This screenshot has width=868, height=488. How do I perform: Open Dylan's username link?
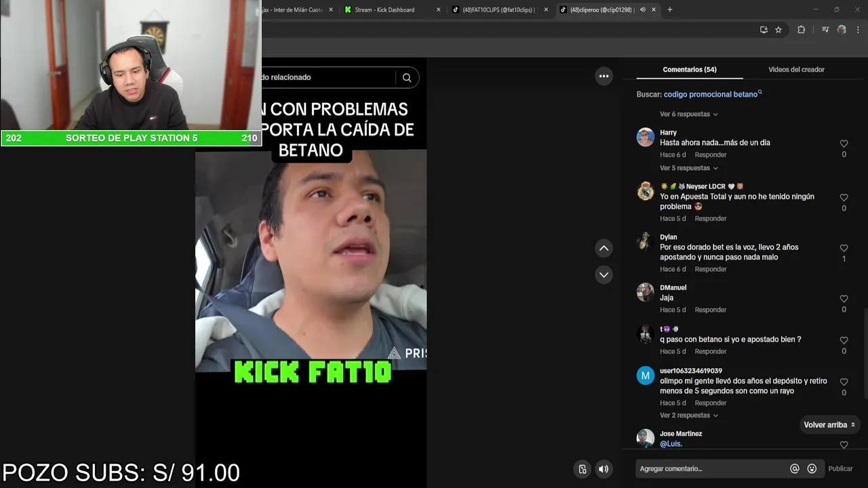coord(668,237)
